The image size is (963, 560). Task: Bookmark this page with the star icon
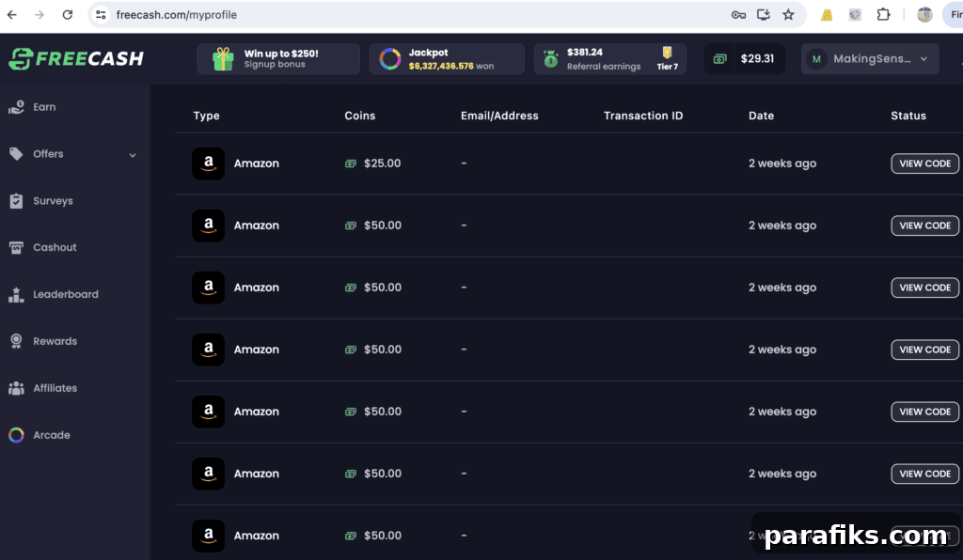click(789, 15)
